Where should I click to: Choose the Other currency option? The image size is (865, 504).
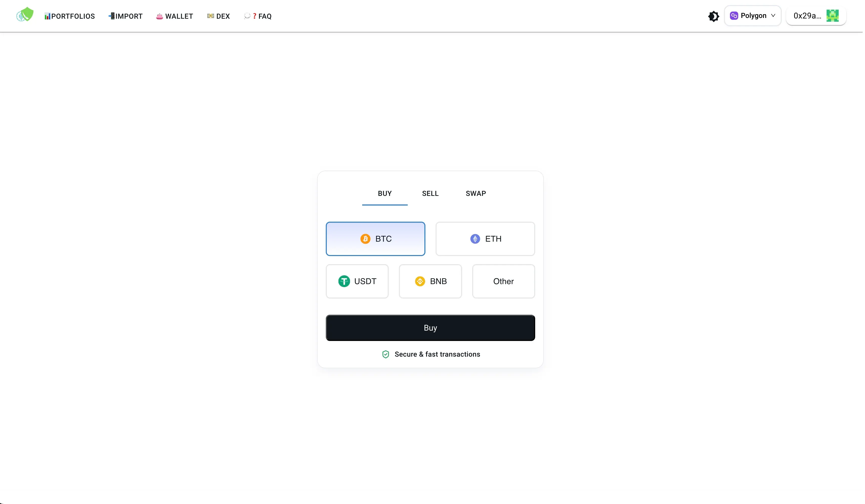(504, 281)
